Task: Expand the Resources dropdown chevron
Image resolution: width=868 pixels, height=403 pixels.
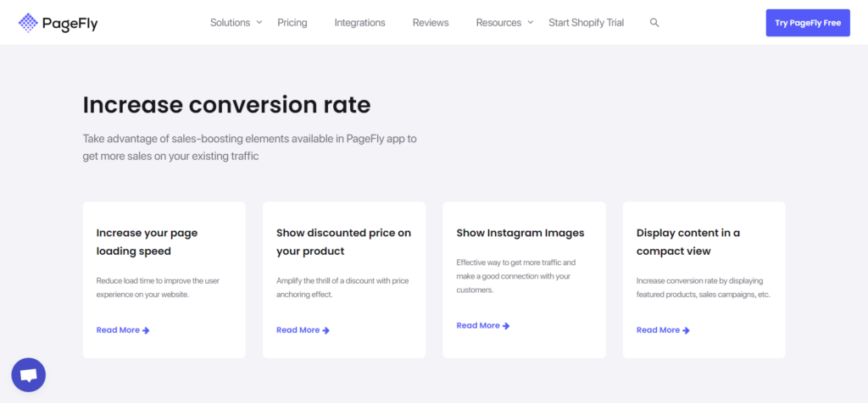Action: click(530, 23)
